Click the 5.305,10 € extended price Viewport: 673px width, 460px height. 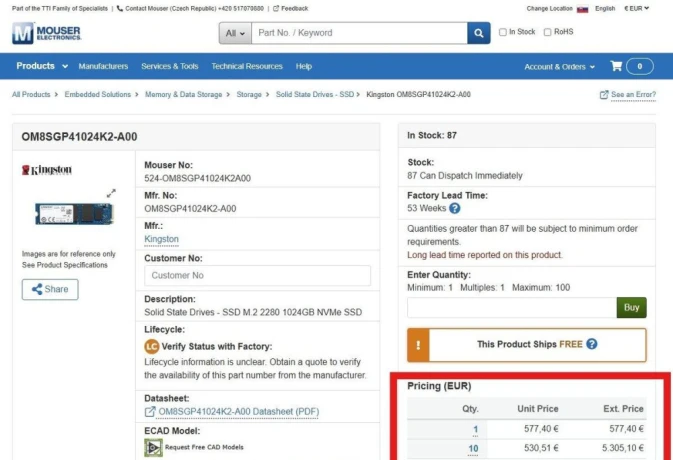point(623,448)
